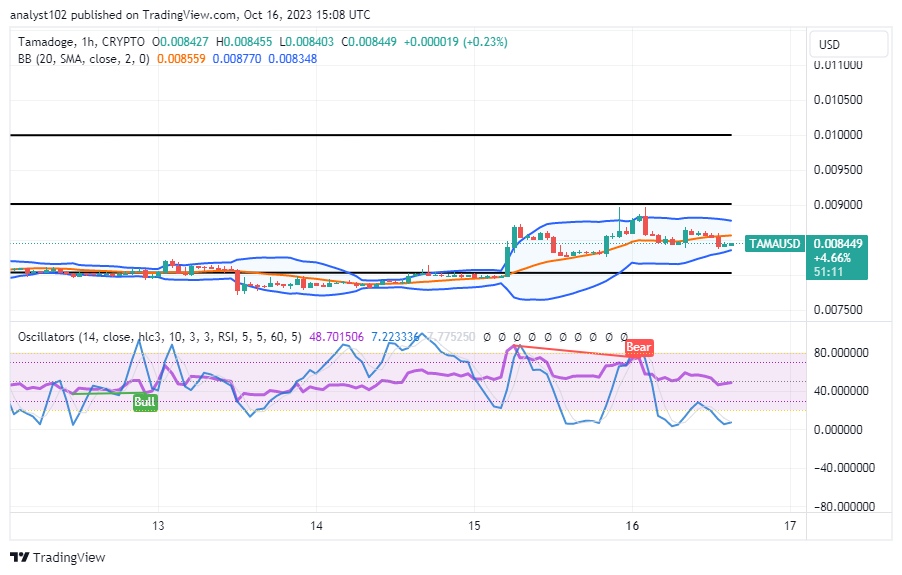This screenshot has width=902, height=575.
Task: Click the +4.66% change label
Action: click(832, 258)
